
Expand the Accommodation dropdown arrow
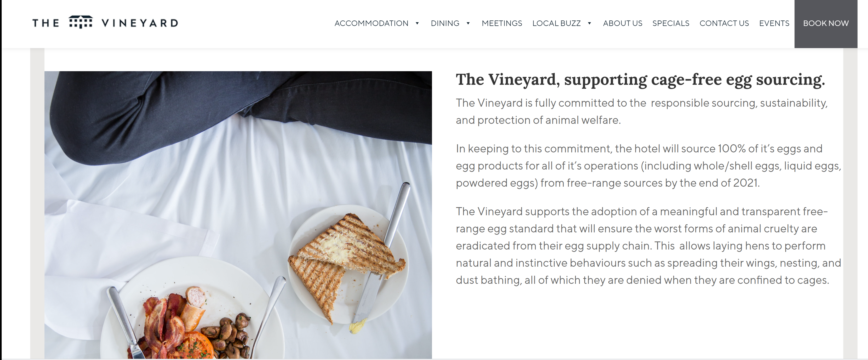[417, 23]
